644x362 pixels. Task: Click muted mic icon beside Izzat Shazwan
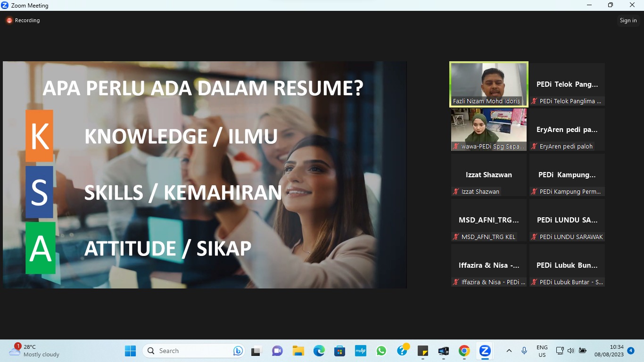click(456, 191)
